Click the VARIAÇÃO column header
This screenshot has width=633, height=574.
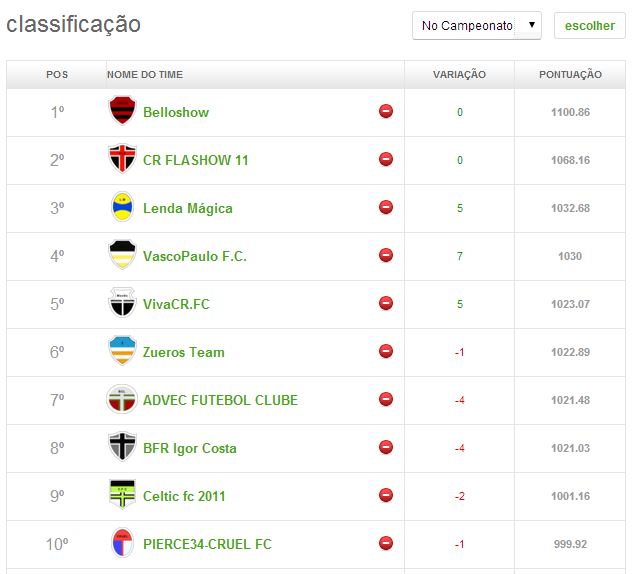pos(459,75)
